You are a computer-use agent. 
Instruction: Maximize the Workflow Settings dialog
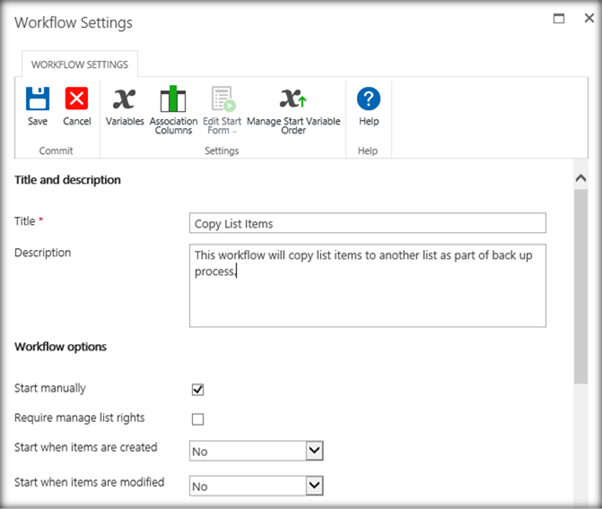tap(558, 19)
